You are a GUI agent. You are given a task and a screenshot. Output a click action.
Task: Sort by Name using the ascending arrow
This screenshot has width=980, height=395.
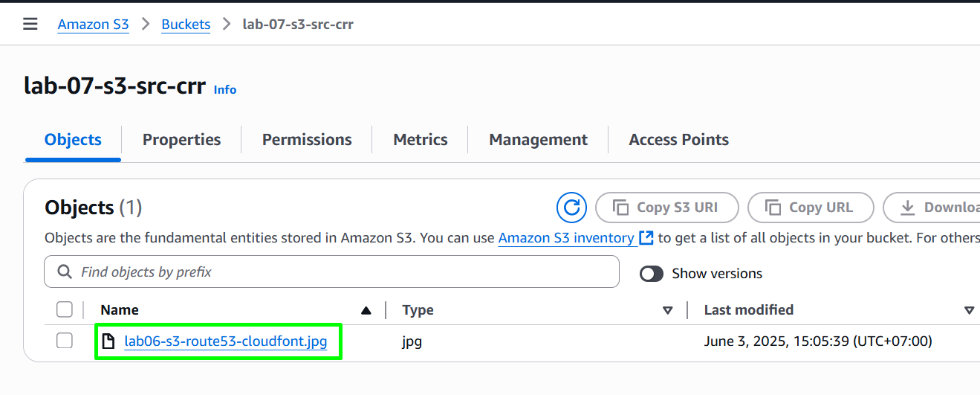pyautogui.click(x=366, y=310)
